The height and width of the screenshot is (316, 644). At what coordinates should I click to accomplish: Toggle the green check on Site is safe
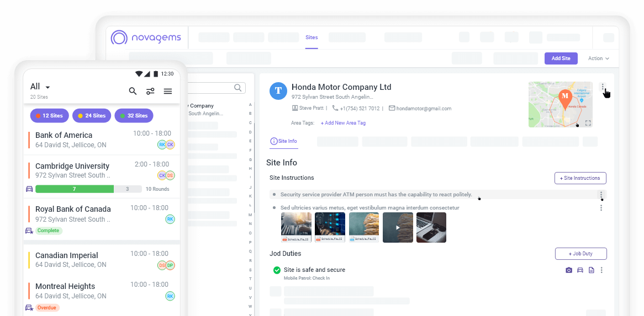277,270
